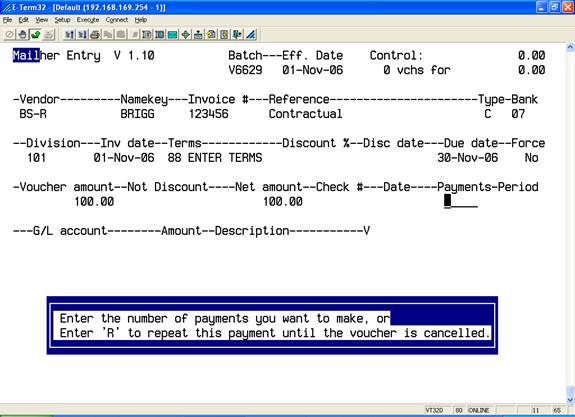Click the terms text '88 ENTER TERMS'
The height and width of the screenshot is (417, 575).
215,158
